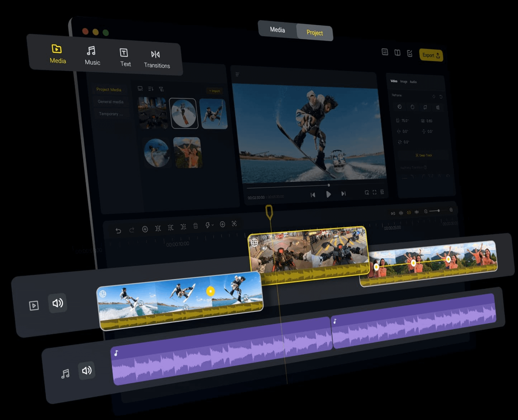Enter fullscreen preview mode

pos(374,192)
